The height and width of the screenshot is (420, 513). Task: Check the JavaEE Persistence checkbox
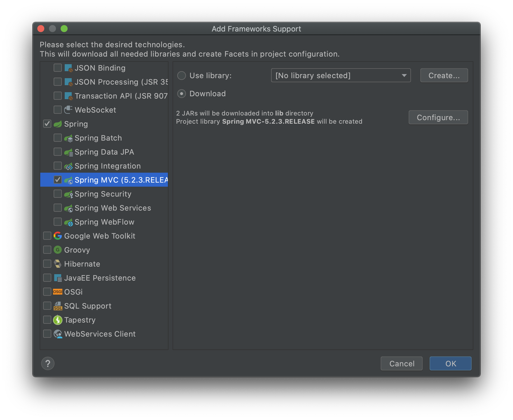coord(47,278)
